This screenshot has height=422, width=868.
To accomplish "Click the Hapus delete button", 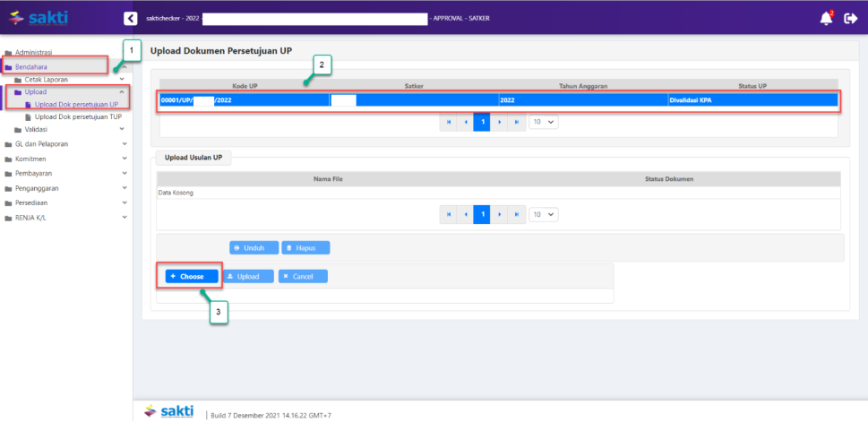I will pos(305,247).
